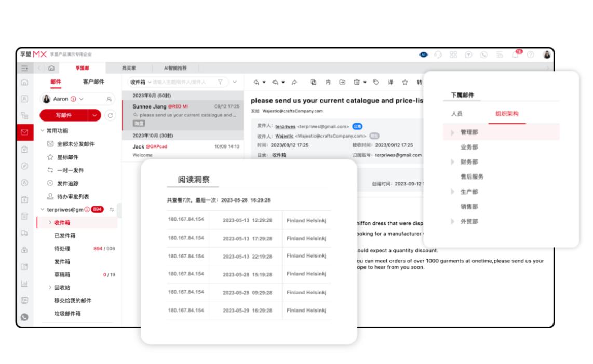Viewport: 593px width, 364px height.
Task: Expand the 回收站 folder
Action: click(x=50, y=287)
